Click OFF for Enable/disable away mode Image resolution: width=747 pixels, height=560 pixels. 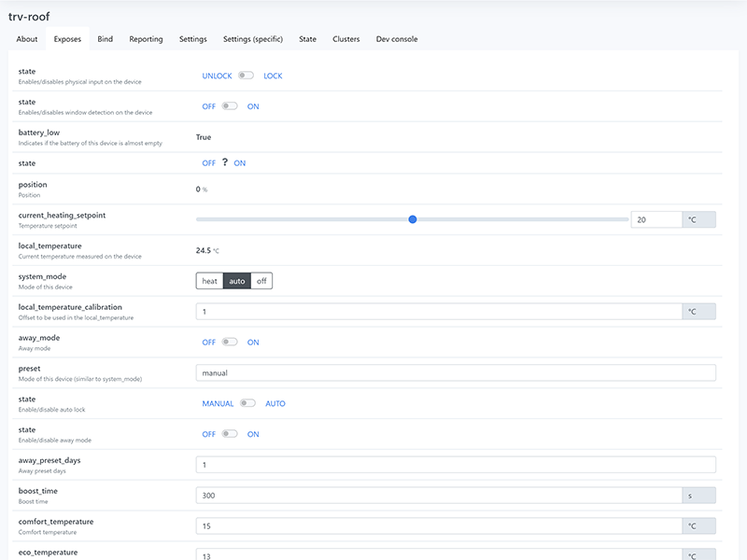208,434
